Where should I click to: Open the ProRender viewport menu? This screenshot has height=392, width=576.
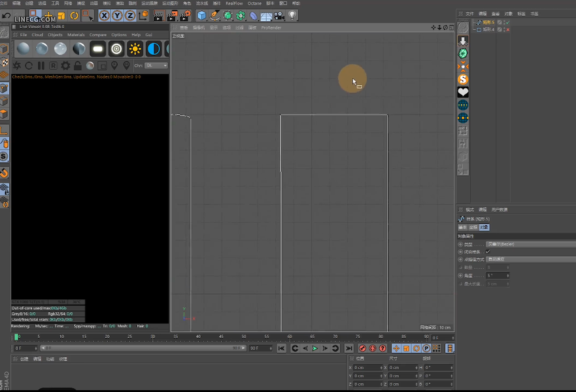click(271, 27)
